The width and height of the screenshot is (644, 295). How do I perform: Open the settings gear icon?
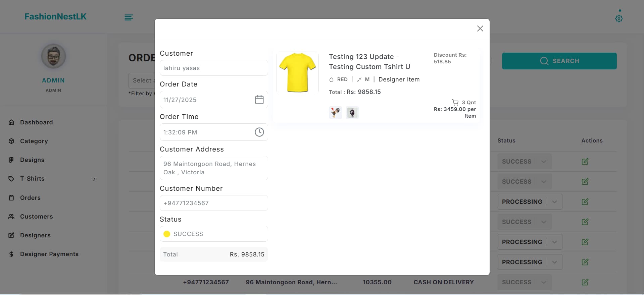tap(618, 18)
